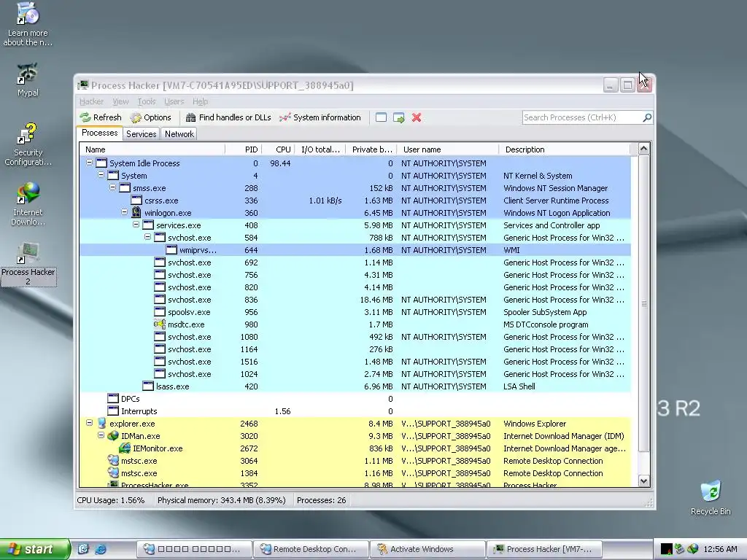Open the Tools menu

pyautogui.click(x=147, y=101)
